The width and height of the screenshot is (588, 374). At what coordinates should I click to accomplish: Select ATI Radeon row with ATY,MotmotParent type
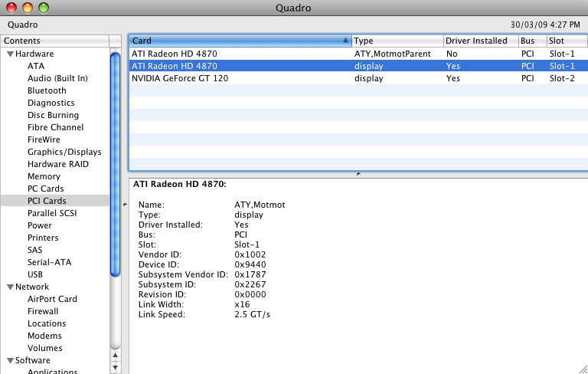358,54
